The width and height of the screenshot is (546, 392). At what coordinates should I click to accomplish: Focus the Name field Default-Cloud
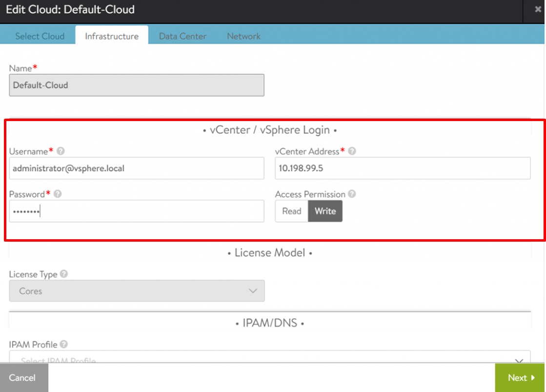click(x=137, y=85)
